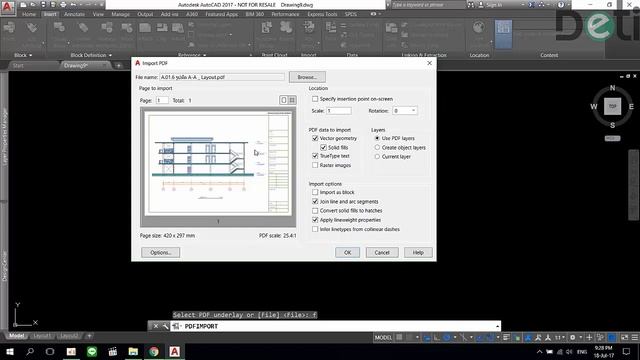
Task: Uncheck TrueType text option
Action: pyautogui.click(x=315, y=156)
